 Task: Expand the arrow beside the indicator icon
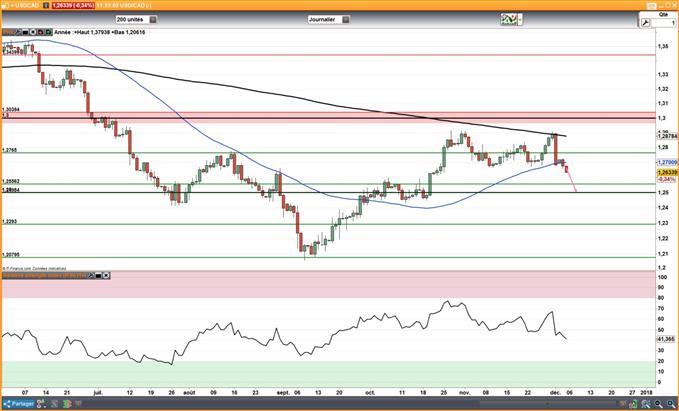[520, 19]
